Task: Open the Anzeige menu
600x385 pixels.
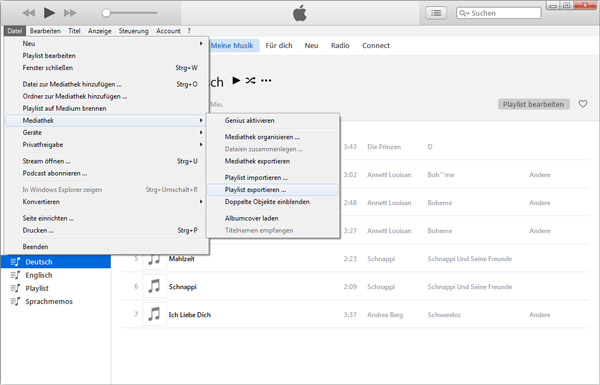Action: tap(99, 31)
